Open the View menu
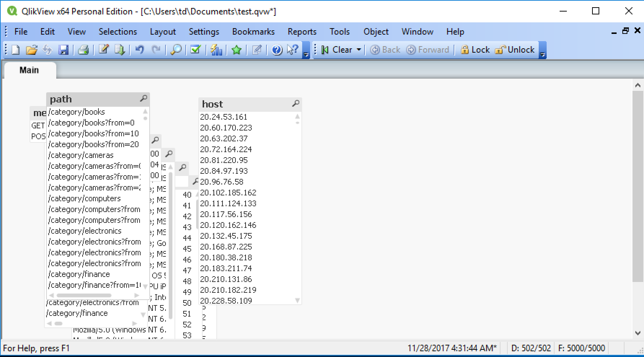Viewport: 644px width, 357px height. tap(76, 32)
